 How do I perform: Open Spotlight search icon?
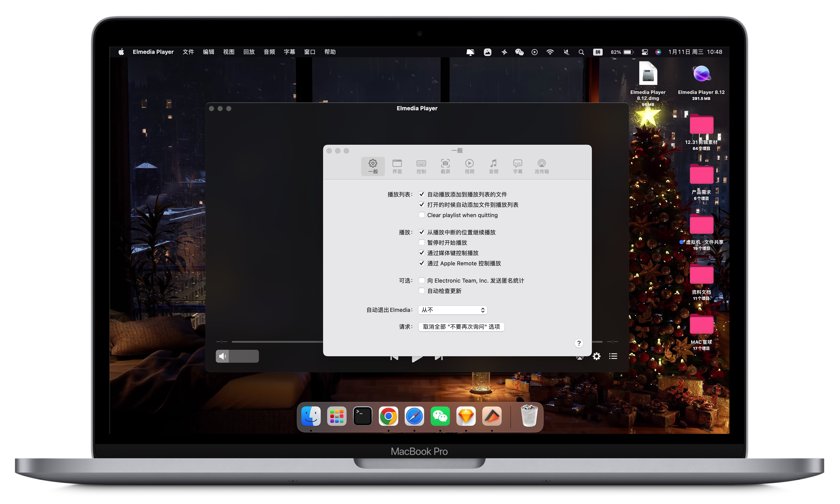(x=581, y=52)
